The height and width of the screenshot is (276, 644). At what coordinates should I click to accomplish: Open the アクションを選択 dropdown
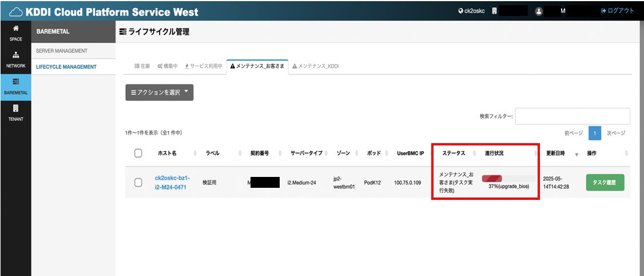(x=160, y=93)
